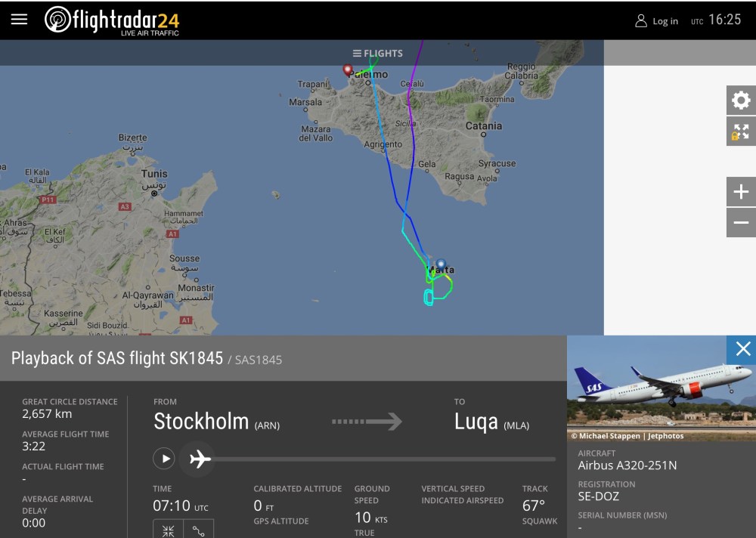This screenshot has height=538, width=756.
Task: Toggle center-on-aircraft map follow button
Action: (168, 530)
